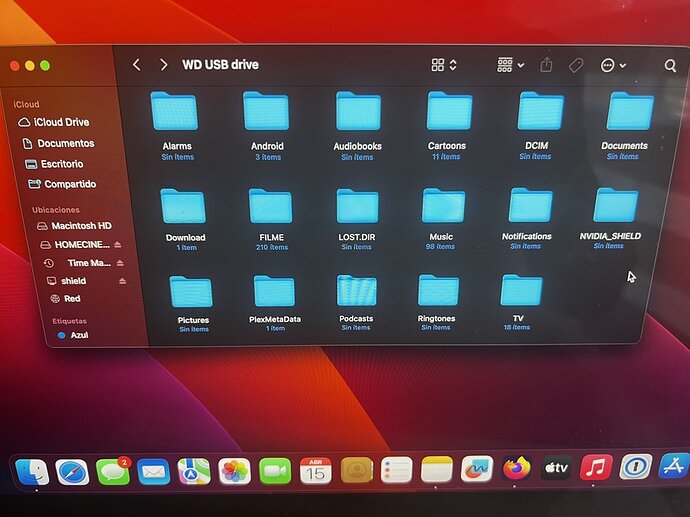
Task: Click the '18 ítems' label under TV
Action: [517, 327]
